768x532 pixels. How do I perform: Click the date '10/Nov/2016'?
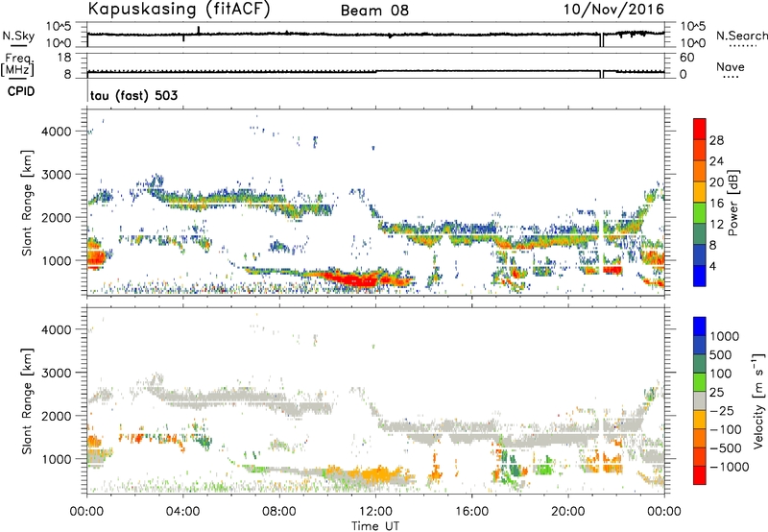[x=613, y=10]
